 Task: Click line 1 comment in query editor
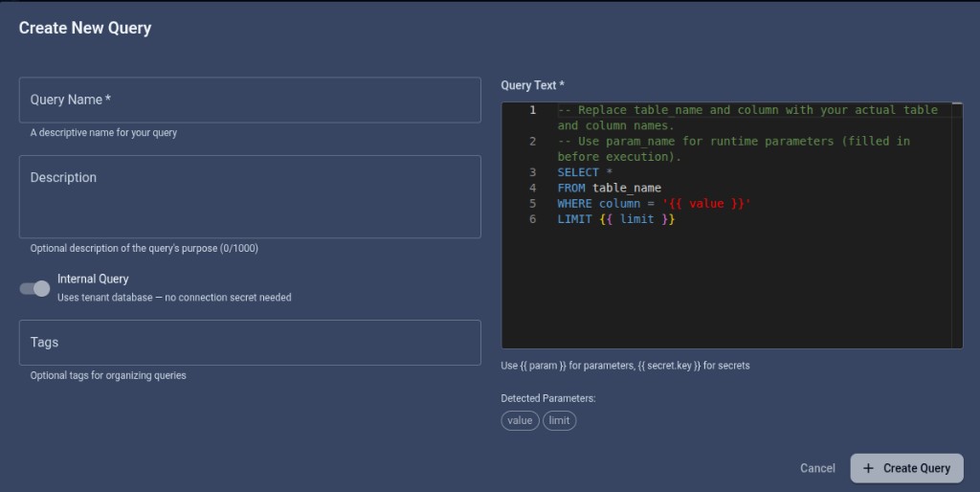click(x=747, y=118)
